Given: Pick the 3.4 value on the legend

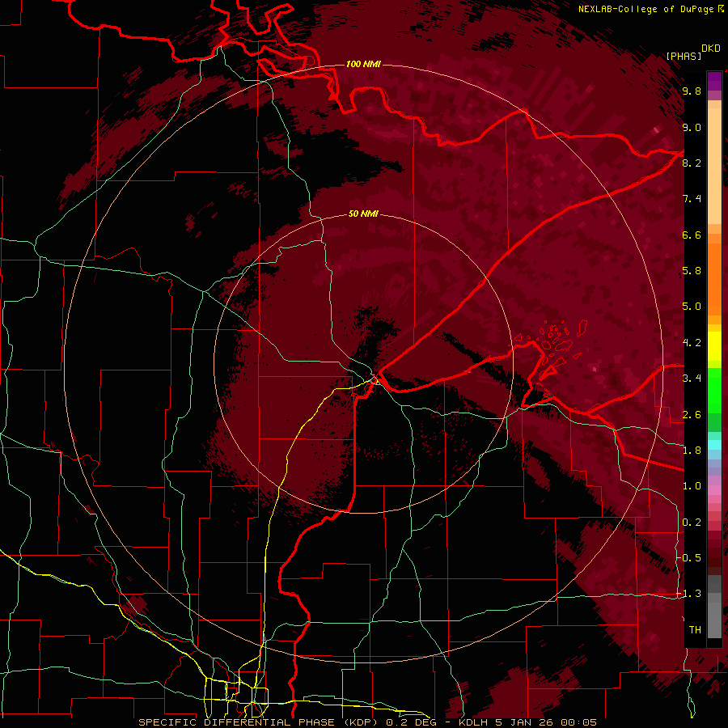Looking at the screenshot, I should [692, 379].
